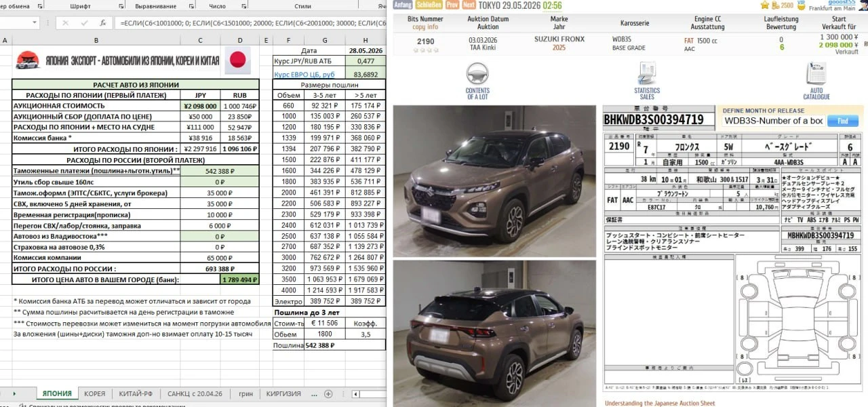Click the coins balance icon near 2500
The image size is (868, 407).
775,5
